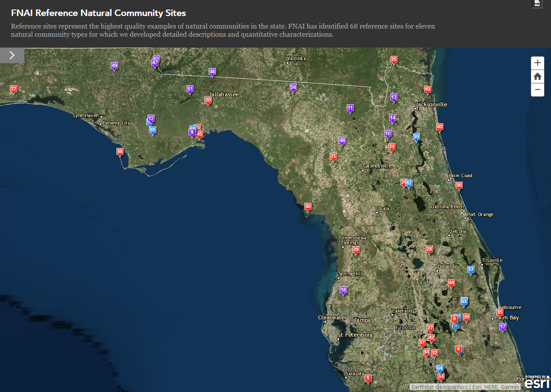Click blue marker 59 south of Jacksonville
551x392 pixels.
[416, 137]
